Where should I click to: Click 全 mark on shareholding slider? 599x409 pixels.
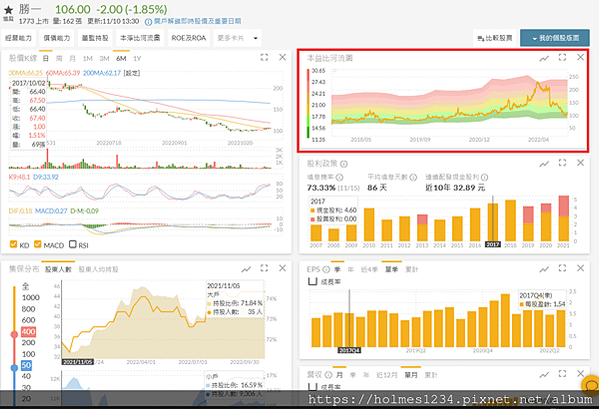pos(25,286)
